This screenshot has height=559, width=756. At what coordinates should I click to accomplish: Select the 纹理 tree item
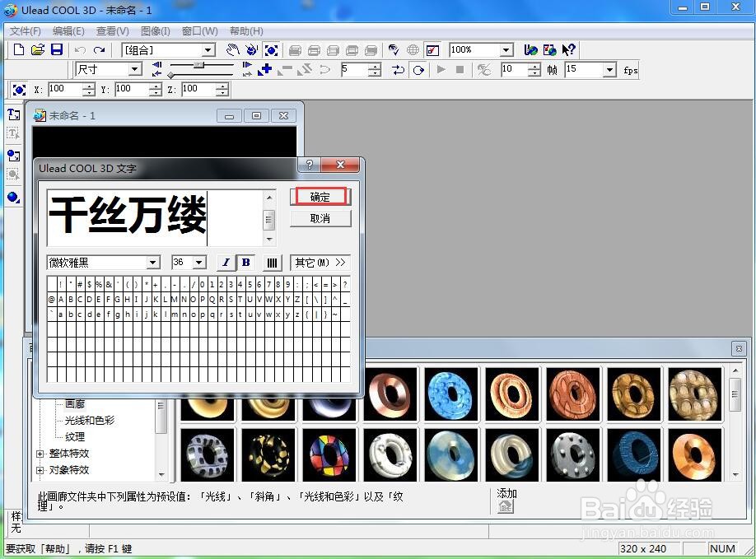[x=75, y=436]
